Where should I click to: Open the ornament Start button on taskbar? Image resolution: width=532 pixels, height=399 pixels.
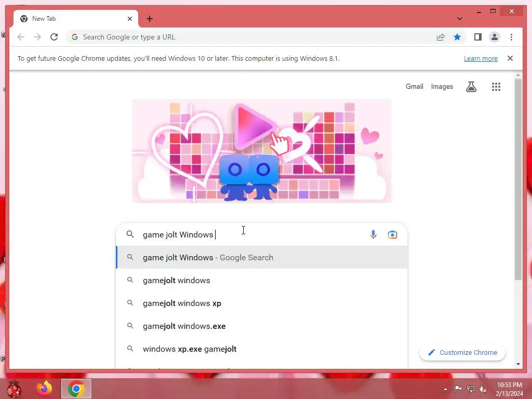tap(14, 389)
